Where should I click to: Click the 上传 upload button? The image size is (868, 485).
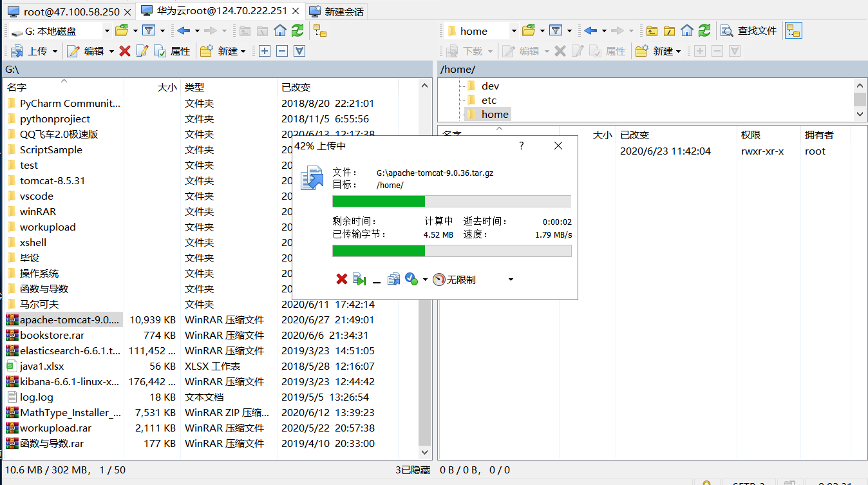[x=29, y=51]
